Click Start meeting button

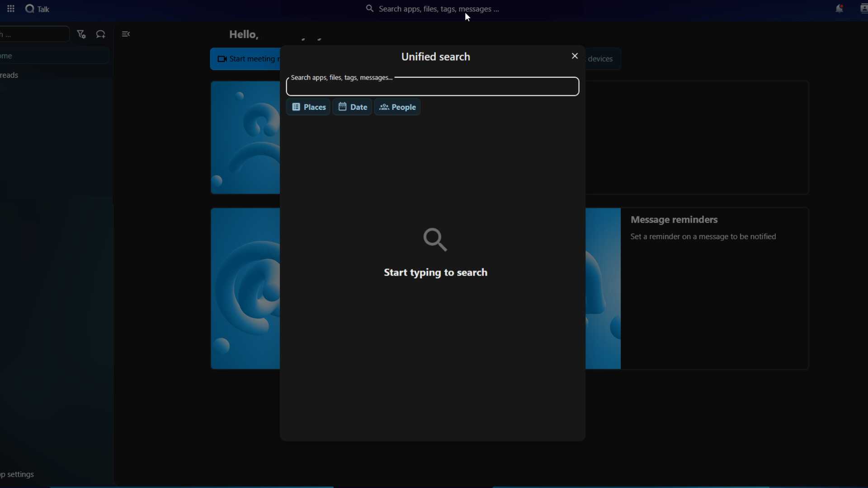pos(245,59)
